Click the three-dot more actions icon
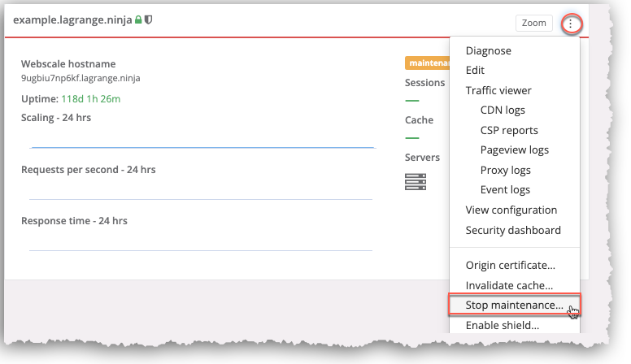The width and height of the screenshot is (631, 364). coord(571,24)
